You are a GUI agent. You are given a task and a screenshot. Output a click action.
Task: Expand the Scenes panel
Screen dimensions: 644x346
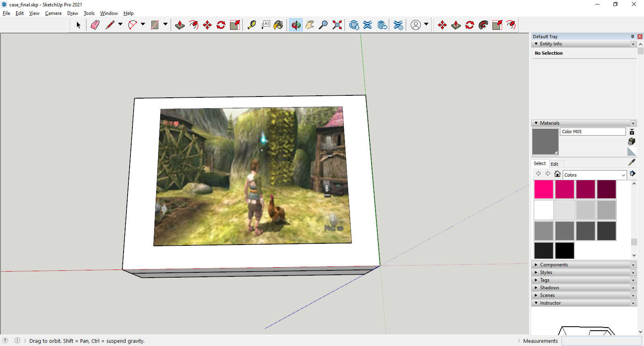(x=536, y=295)
